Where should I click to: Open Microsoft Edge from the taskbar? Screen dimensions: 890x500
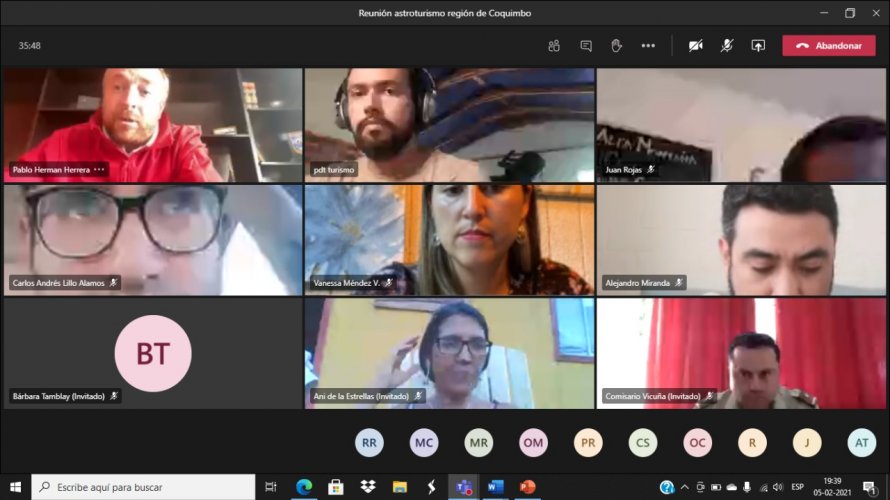(304, 487)
